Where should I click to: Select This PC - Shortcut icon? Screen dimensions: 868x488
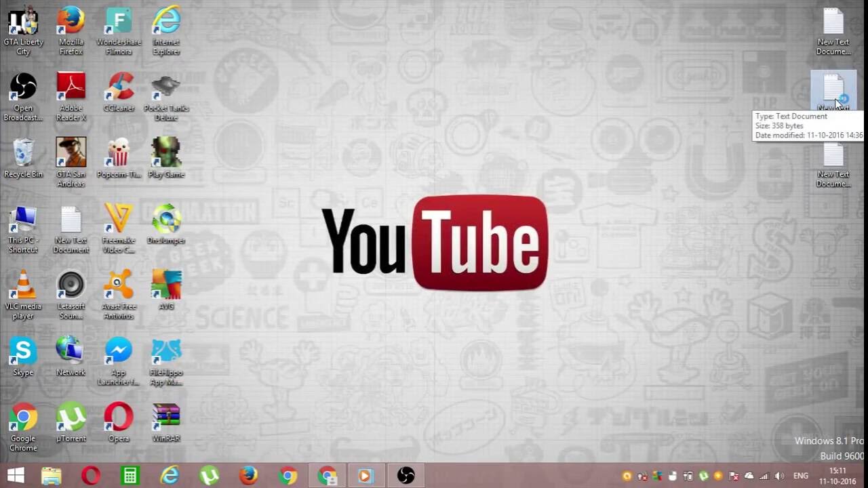point(23,229)
